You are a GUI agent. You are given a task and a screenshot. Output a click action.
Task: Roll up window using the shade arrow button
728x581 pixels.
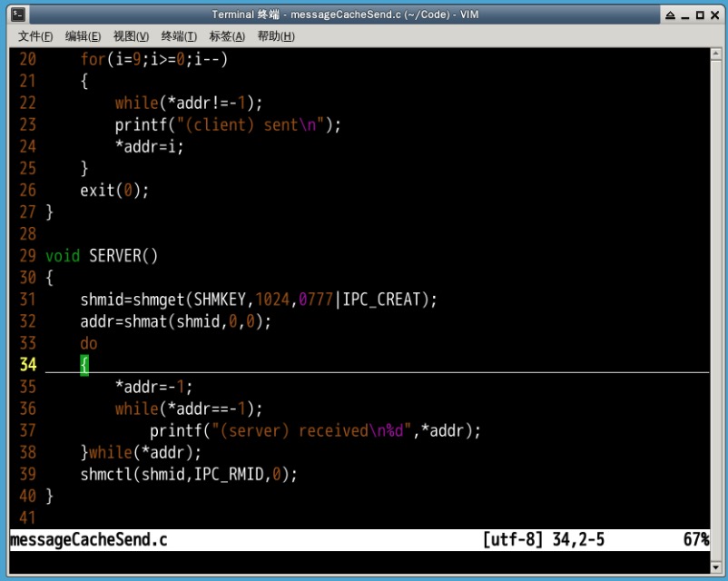(670, 15)
